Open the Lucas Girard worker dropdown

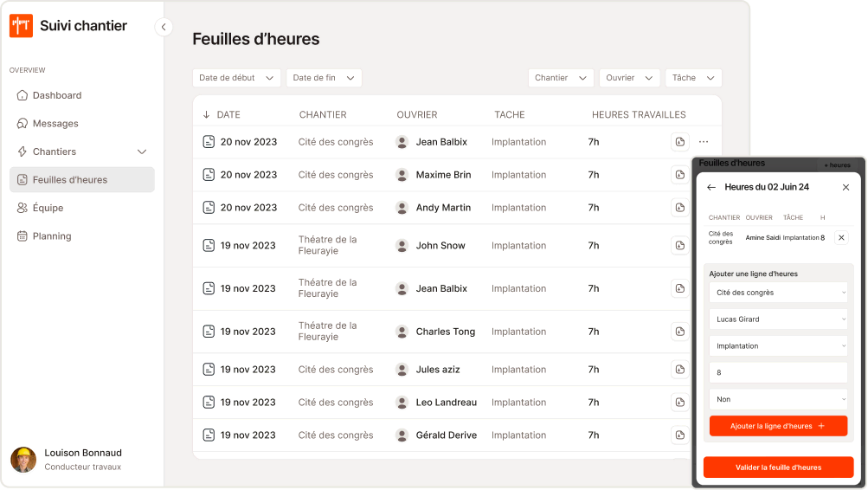coord(778,319)
